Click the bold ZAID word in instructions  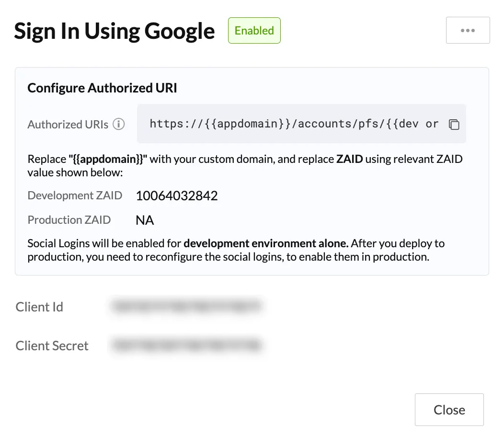[x=349, y=159]
